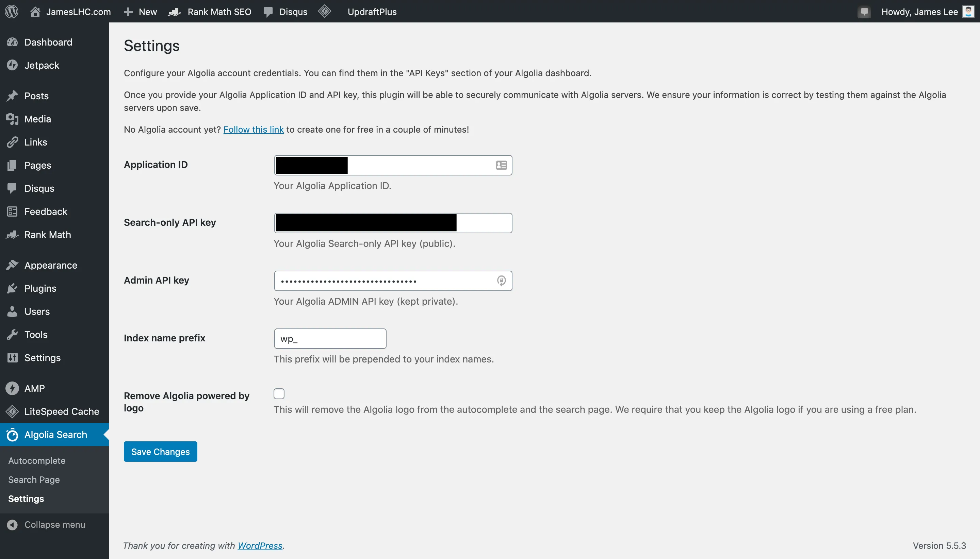Click the Media icon in sidebar
Screen dimensions: 980x559
click(x=12, y=119)
